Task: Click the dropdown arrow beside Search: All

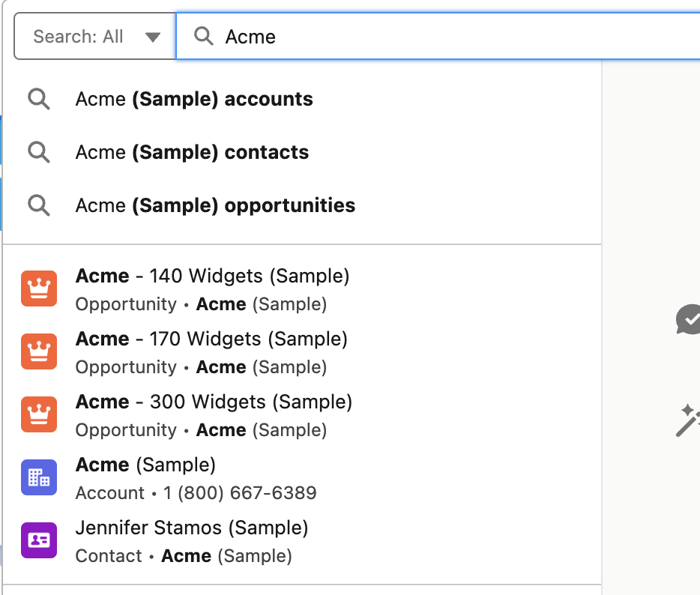Action: click(153, 37)
